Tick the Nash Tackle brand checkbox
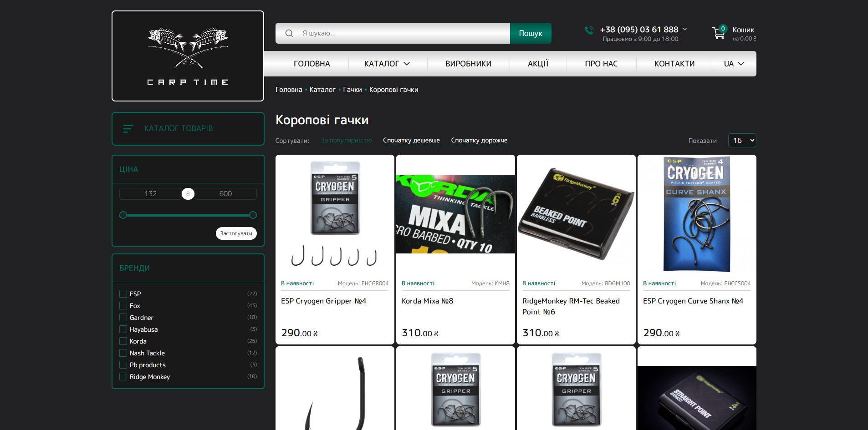This screenshot has height=430, width=868. point(123,353)
